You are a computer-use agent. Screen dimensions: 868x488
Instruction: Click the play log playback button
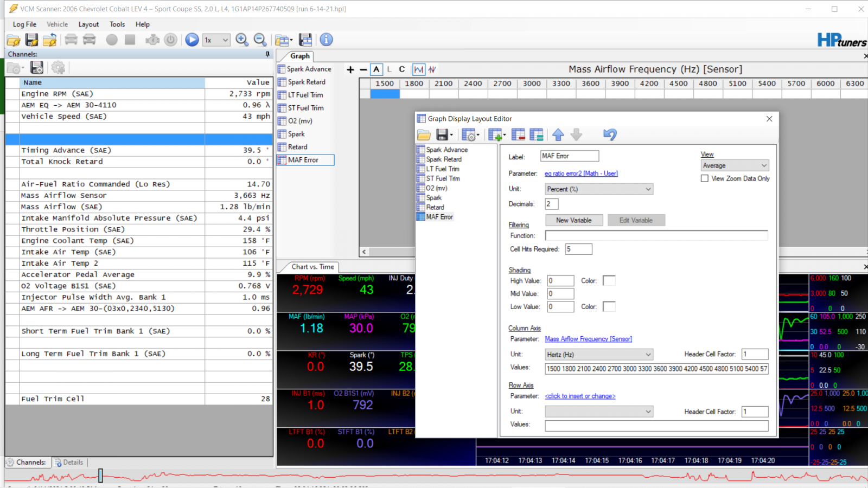(192, 40)
